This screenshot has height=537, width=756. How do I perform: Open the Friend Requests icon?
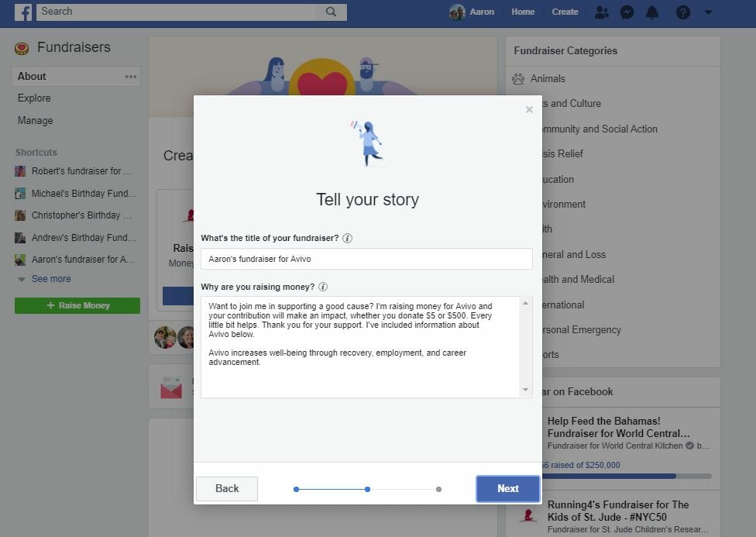click(x=602, y=12)
